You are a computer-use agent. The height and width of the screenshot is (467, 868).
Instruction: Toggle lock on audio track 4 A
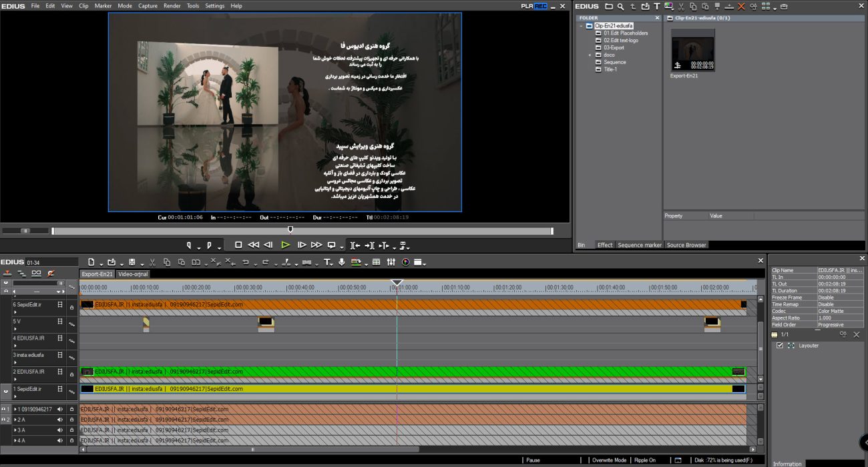pyautogui.click(x=71, y=440)
